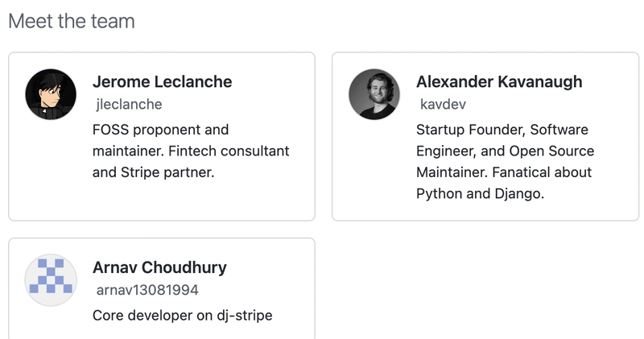Open the jleclanche username handle
This screenshot has height=339, width=644.
129,105
